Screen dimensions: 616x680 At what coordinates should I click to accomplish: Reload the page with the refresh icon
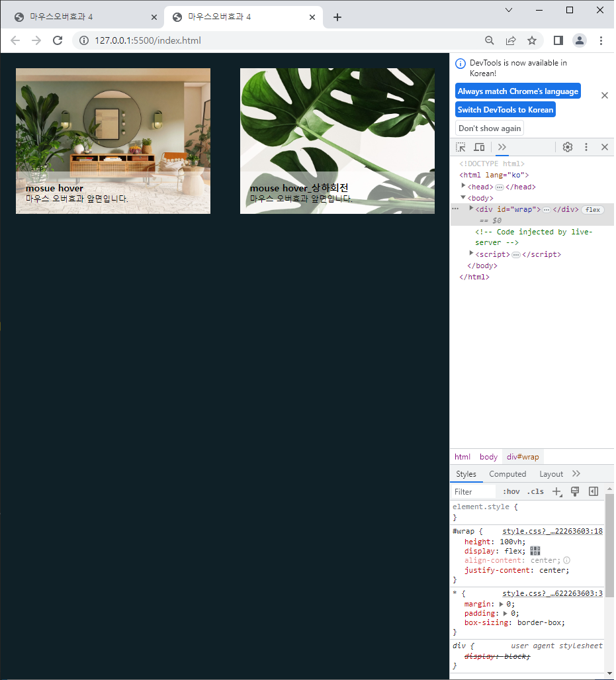coord(58,40)
